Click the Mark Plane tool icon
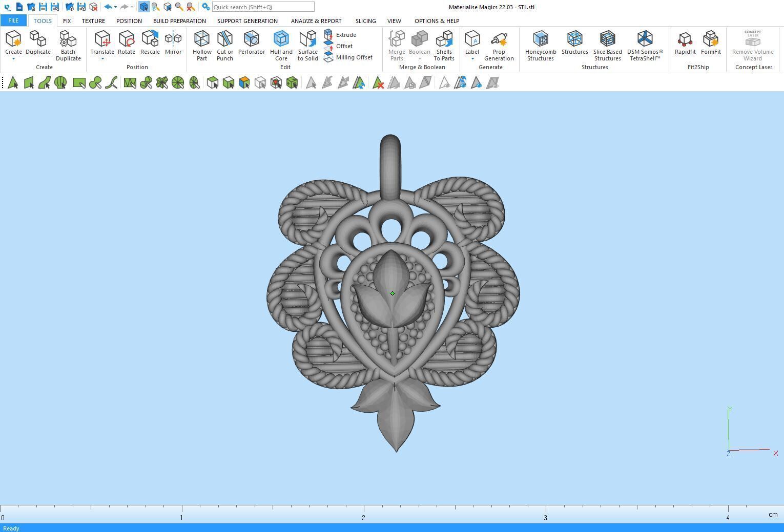Viewport: 784px width, 532px height. (29, 82)
